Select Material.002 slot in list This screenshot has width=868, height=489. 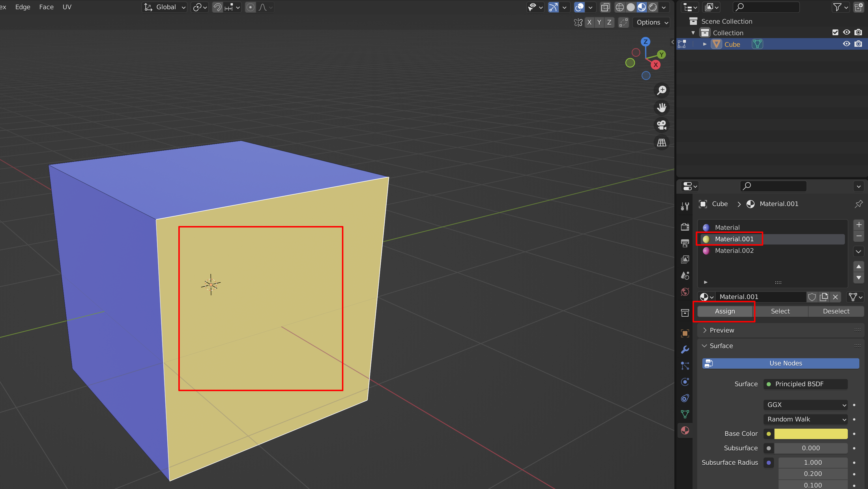point(772,251)
